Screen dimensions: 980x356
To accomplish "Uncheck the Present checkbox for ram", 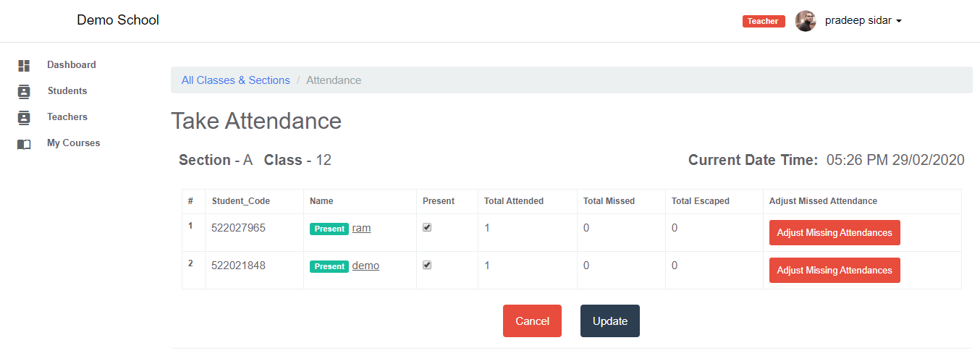I will (427, 227).
